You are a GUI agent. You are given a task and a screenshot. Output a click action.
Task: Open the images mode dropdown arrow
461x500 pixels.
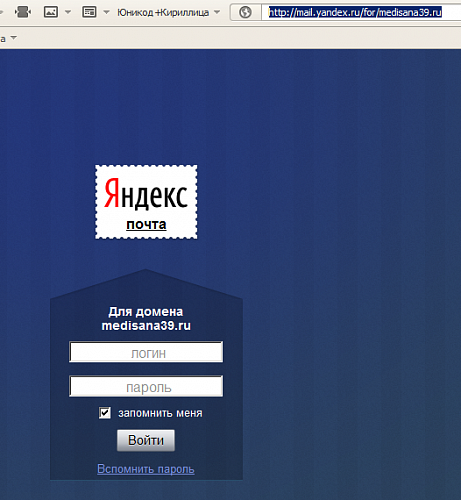point(68,12)
